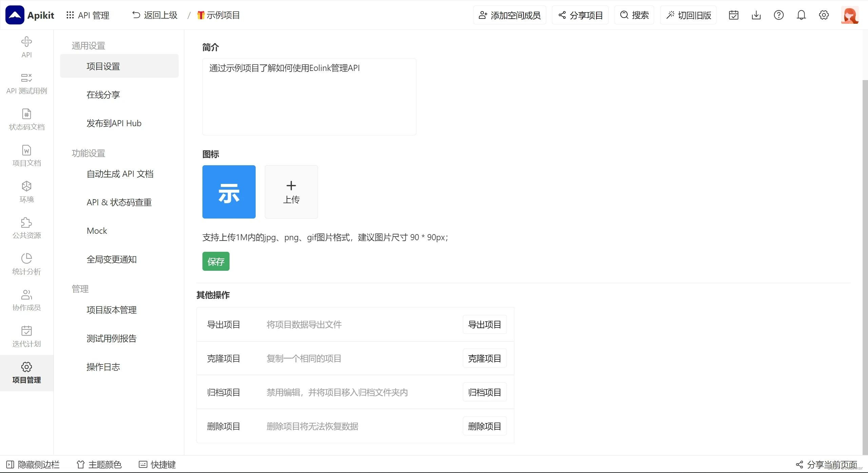Click the green 保存 button
This screenshot has height=473, width=868.
216,261
